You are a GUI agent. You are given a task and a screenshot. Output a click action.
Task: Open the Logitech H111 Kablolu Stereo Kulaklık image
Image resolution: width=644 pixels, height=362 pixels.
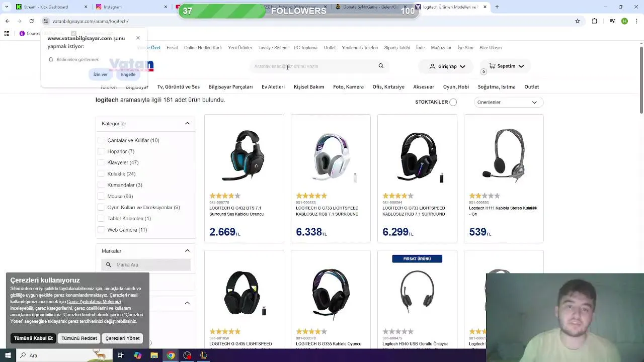click(x=504, y=155)
